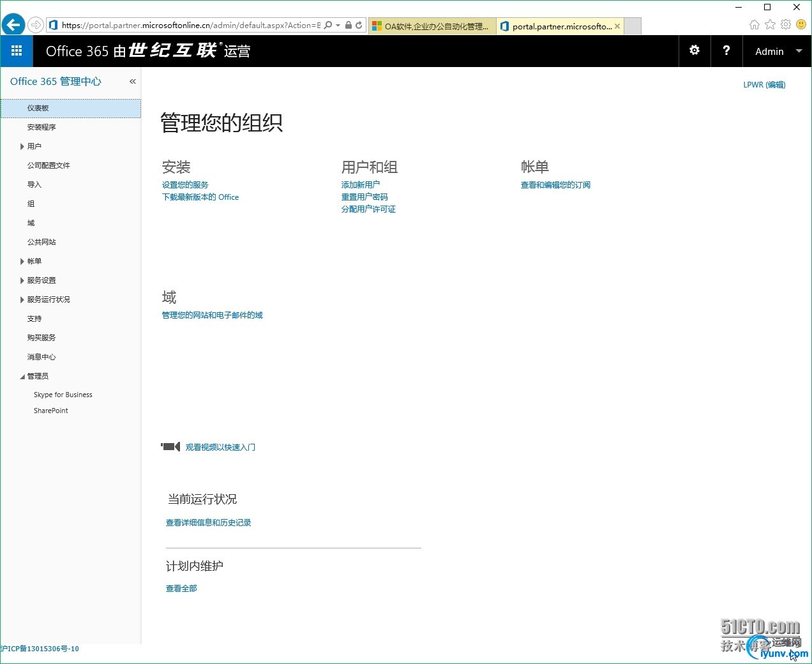Open browser favorites star
Viewport: 812px width, 664px height.
click(x=771, y=25)
